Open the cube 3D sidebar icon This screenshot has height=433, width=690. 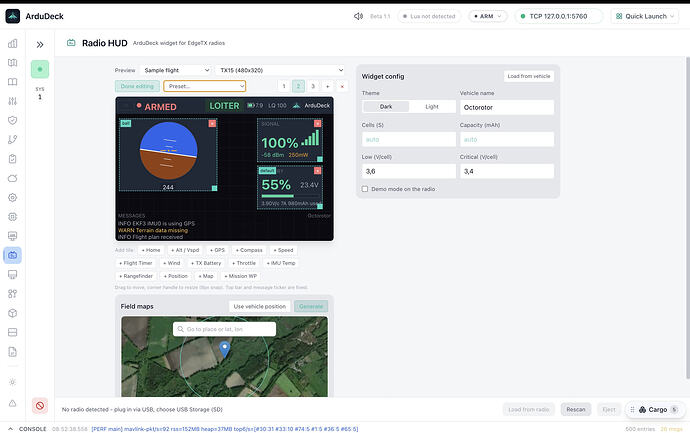[x=13, y=313]
